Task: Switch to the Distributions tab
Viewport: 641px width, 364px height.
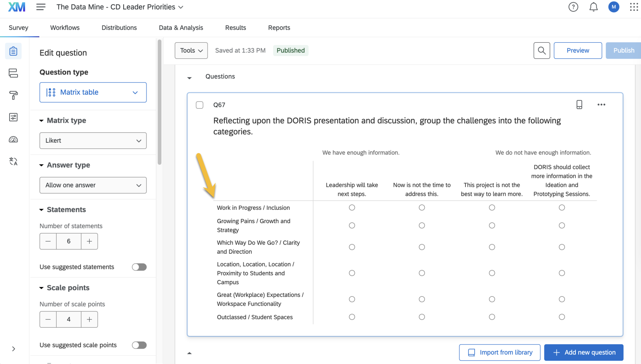Action: pos(119,27)
